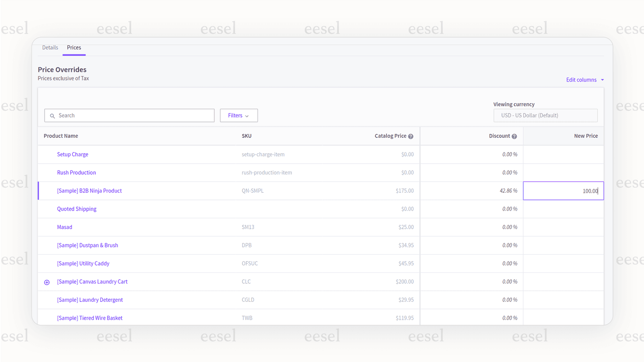Open the Viewing currency selector

click(x=545, y=115)
